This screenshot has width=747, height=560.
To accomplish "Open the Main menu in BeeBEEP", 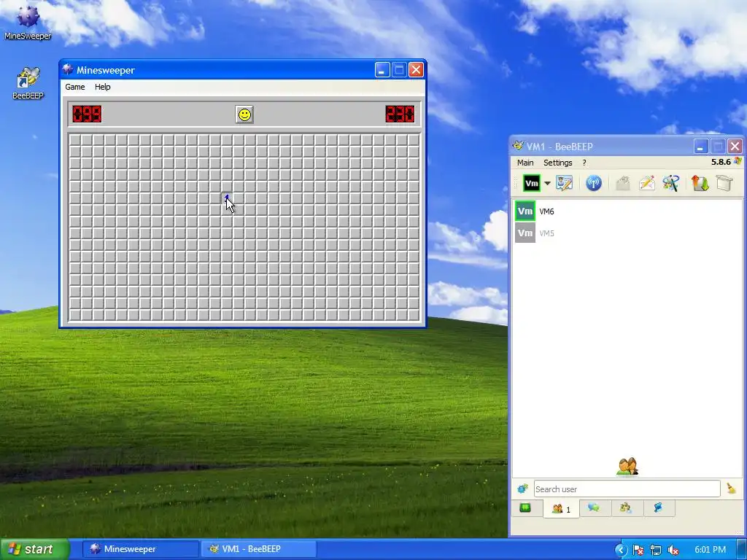I will tap(525, 163).
